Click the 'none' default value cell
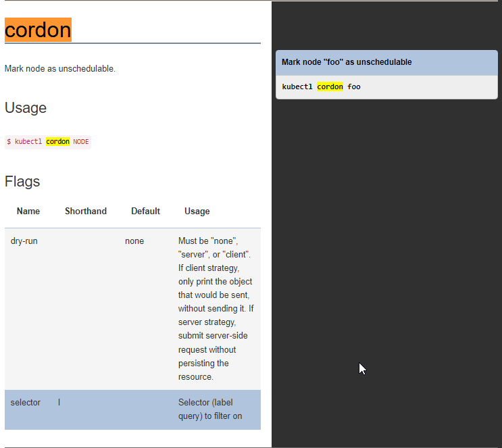This screenshot has width=502, height=448. [x=134, y=241]
